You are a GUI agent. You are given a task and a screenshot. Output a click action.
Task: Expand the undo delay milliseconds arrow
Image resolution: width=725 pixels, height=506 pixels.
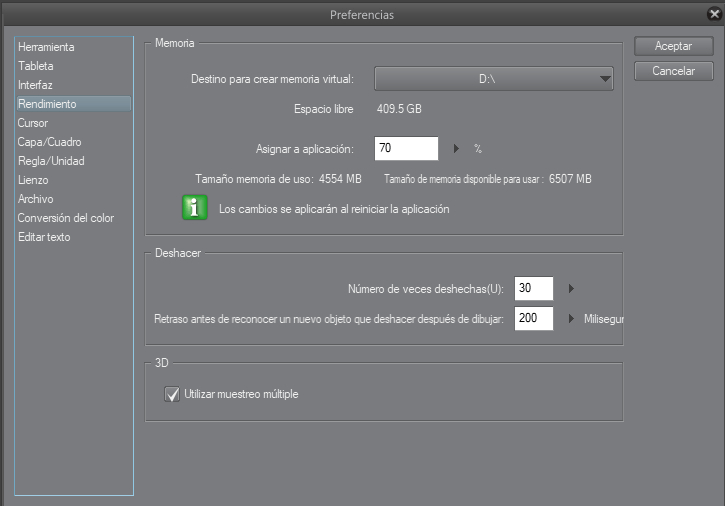(571, 319)
